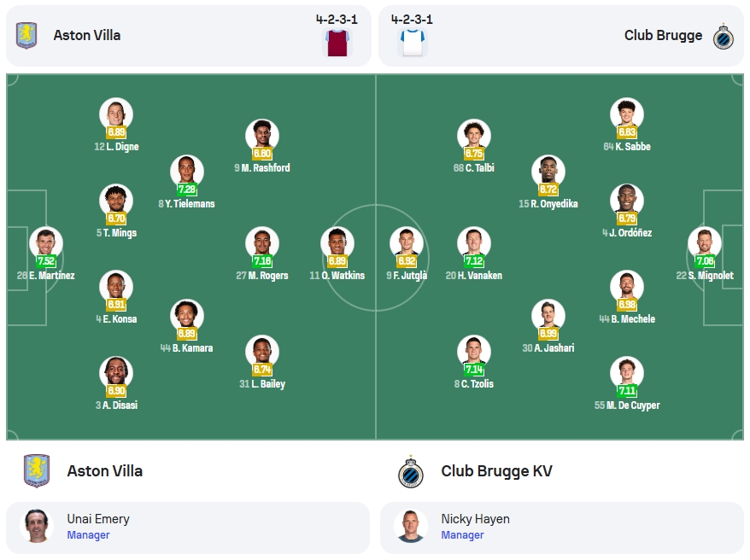Click M. Rashford player name

coord(266,167)
